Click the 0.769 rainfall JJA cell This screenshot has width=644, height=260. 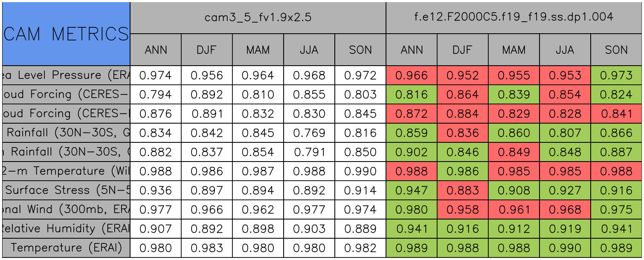pos(309,133)
